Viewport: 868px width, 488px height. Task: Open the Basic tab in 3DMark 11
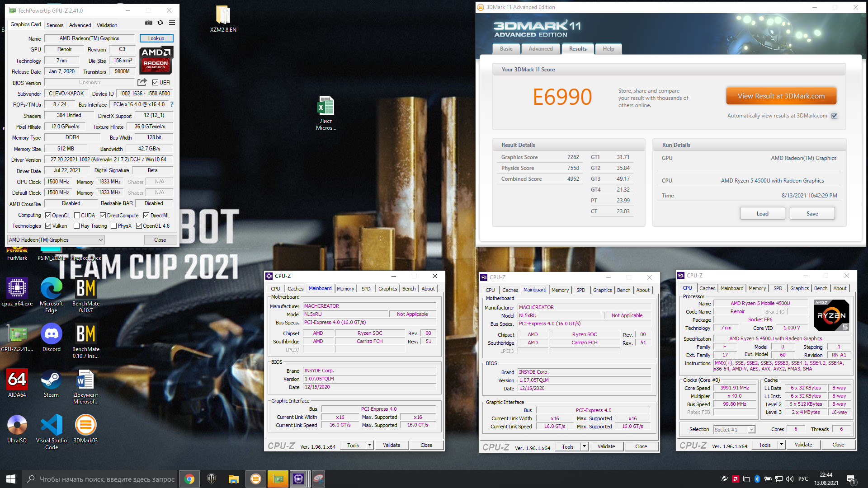tap(506, 49)
